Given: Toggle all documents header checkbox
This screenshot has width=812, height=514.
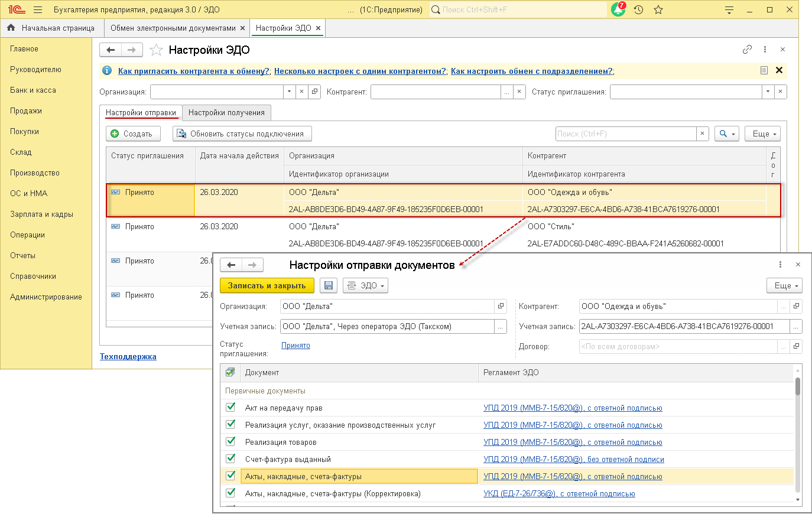Looking at the screenshot, I should point(230,372).
